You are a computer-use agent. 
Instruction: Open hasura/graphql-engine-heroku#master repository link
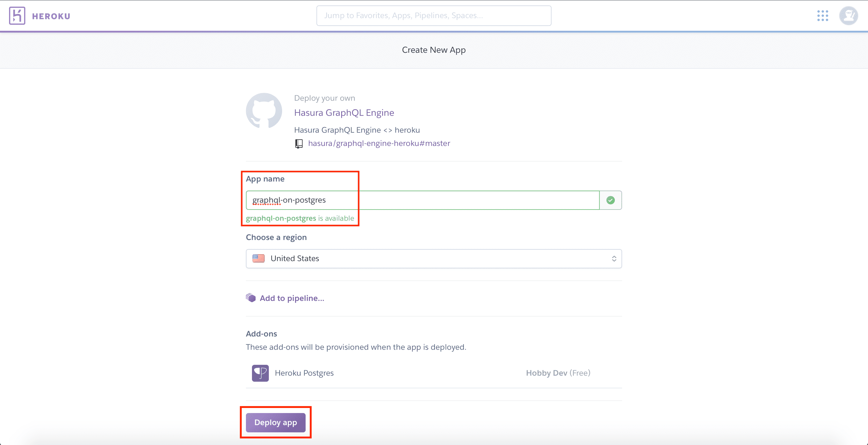point(379,143)
